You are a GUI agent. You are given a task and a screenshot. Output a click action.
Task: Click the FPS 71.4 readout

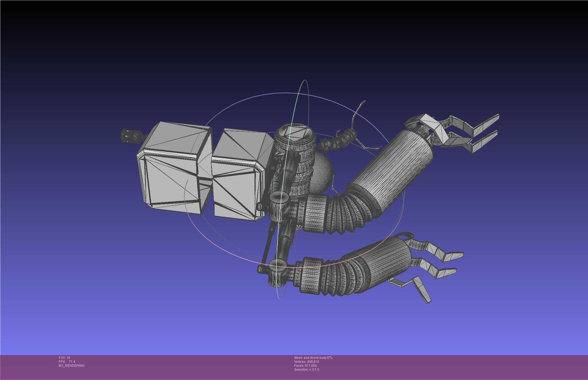point(67,361)
